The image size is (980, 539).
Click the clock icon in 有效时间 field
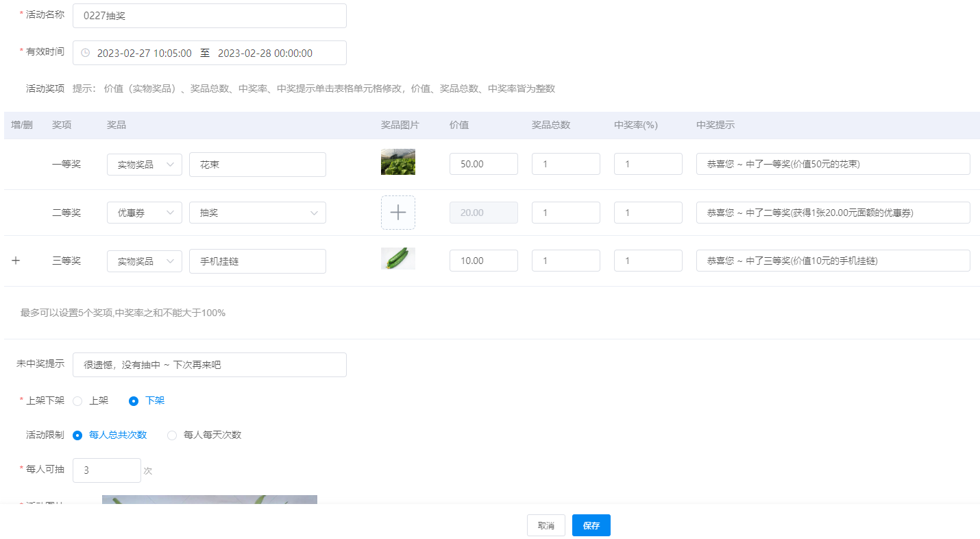84,52
